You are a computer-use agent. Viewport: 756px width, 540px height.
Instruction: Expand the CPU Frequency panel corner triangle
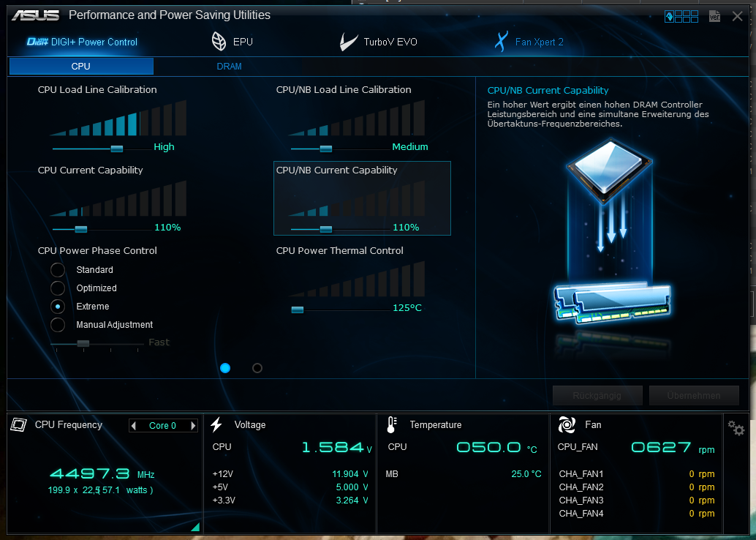tap(195, 527)
